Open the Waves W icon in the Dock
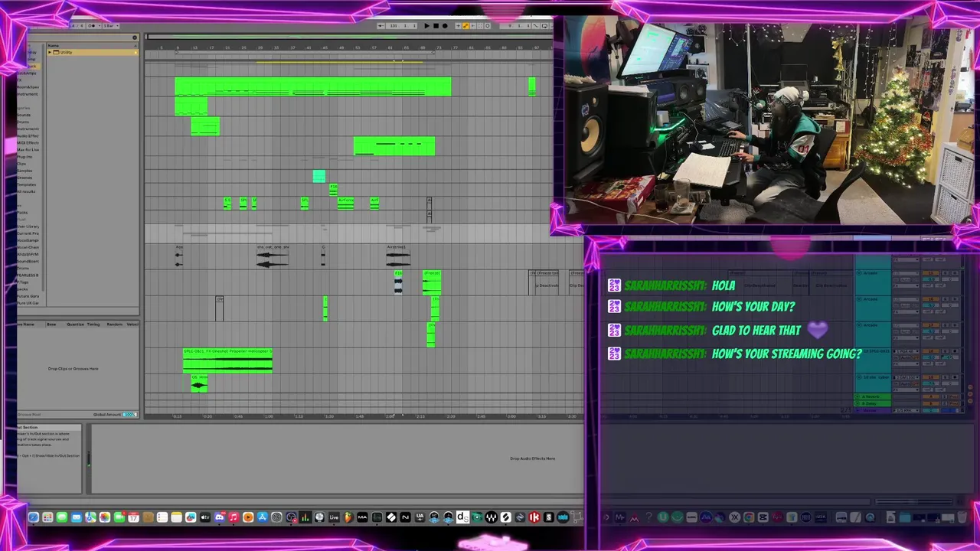Image resolution: width=980 pixels, height=551 pixels. click(x=491, y=517)
